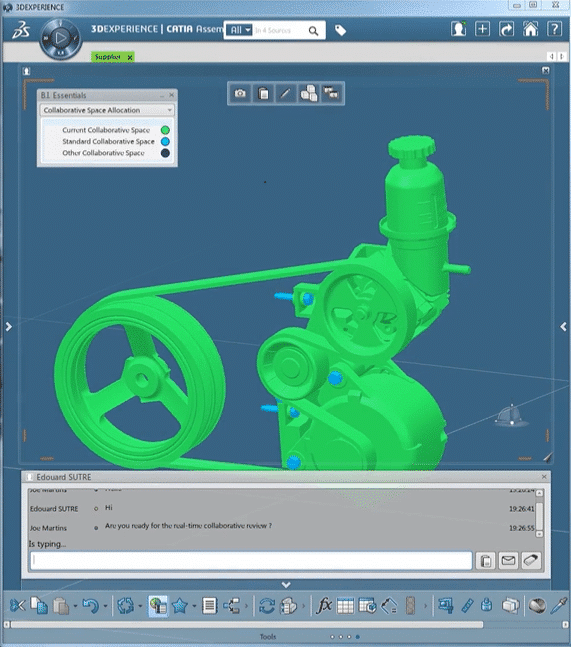Viewport: 571px width, 647px height.
Task: Click the design table grid icon
Action: (345, 606)
